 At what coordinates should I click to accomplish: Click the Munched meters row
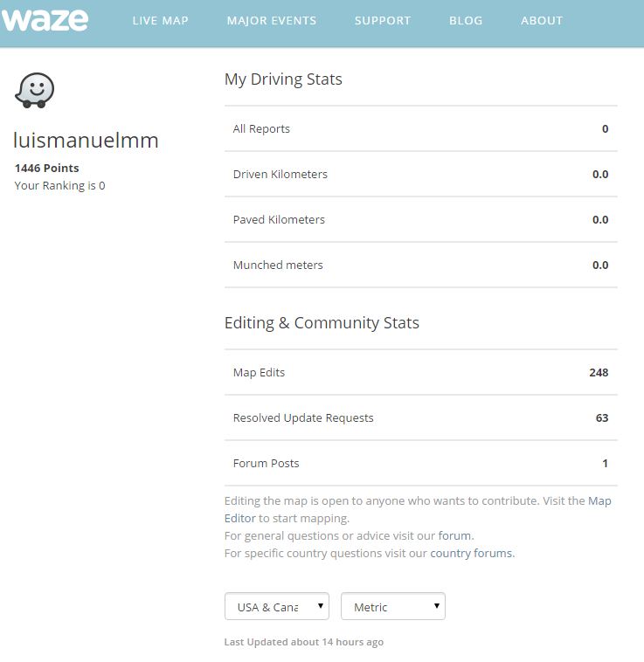point(420,265)
